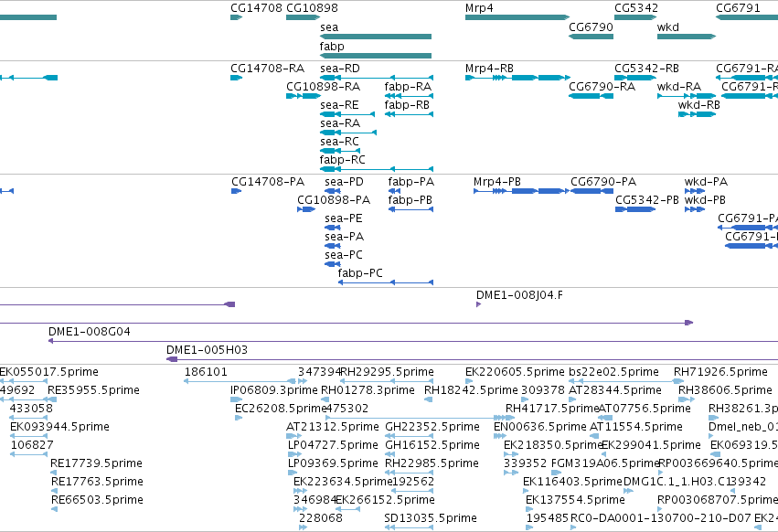Click the 433058 EST label
This screenshot has height=532, width=778.
tap(31, 409)
